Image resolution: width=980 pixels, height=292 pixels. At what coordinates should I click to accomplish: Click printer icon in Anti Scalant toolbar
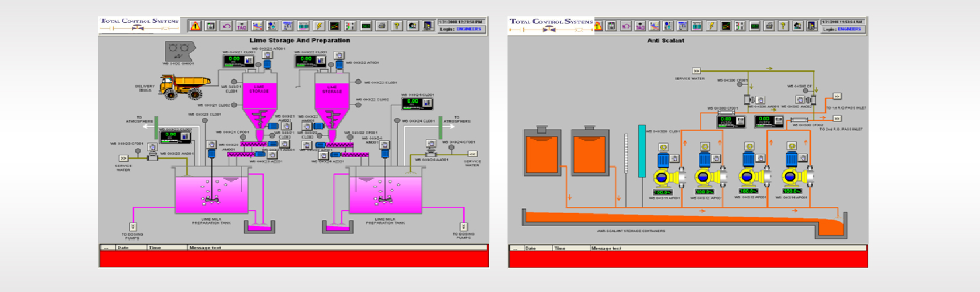[769, 26]
